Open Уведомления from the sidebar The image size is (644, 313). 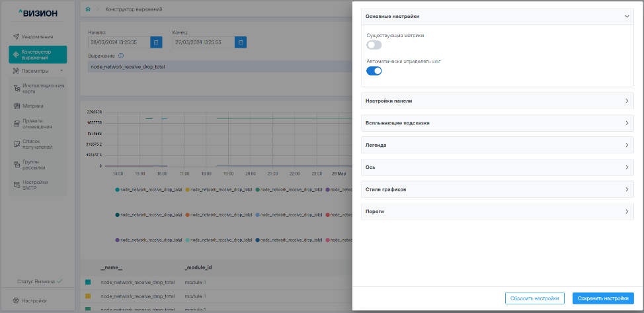click(x=37, y=36)
